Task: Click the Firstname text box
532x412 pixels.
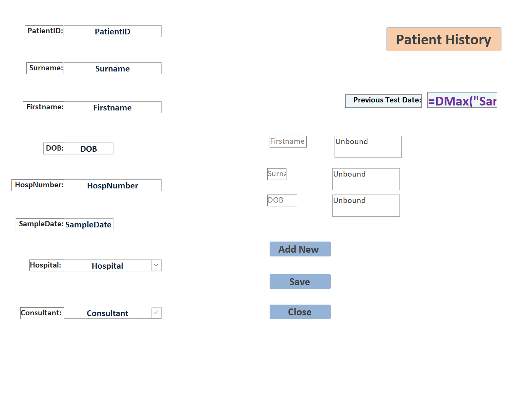Action: pos(112,107)
